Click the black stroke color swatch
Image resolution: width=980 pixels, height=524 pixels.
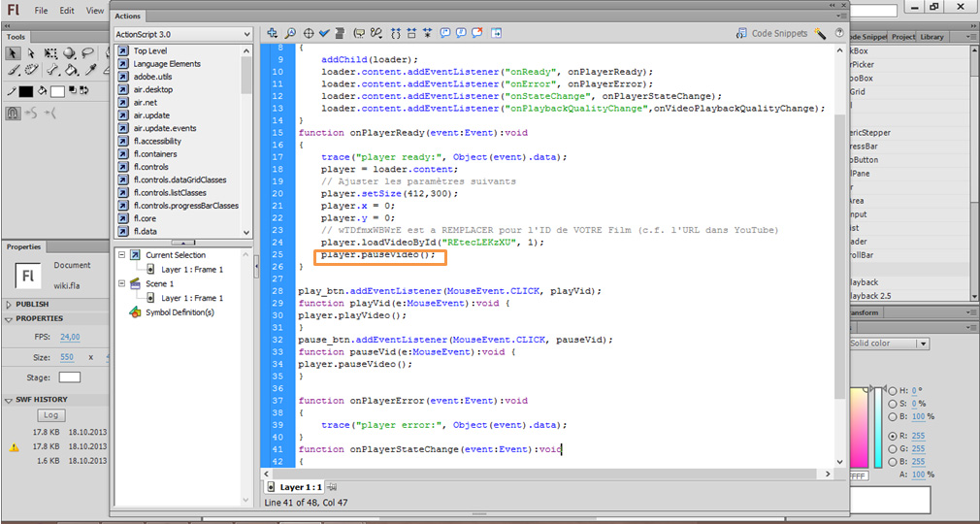pos(26,91)
